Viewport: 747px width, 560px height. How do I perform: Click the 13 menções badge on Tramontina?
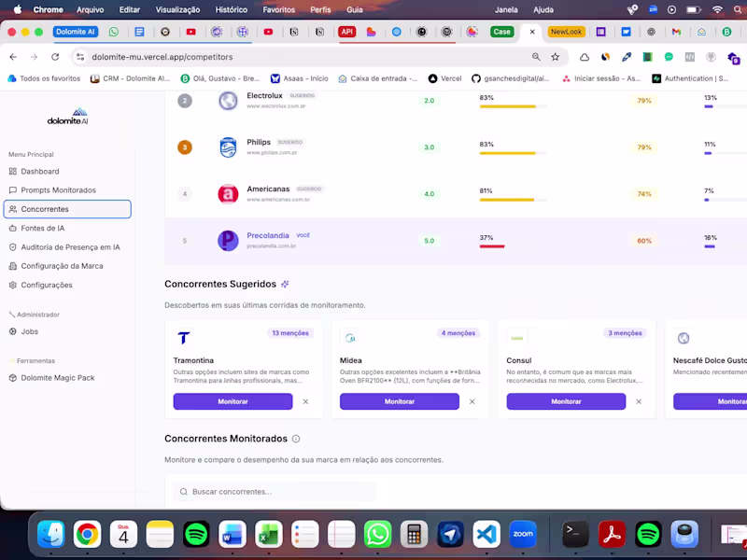click(x=290, y=333)
